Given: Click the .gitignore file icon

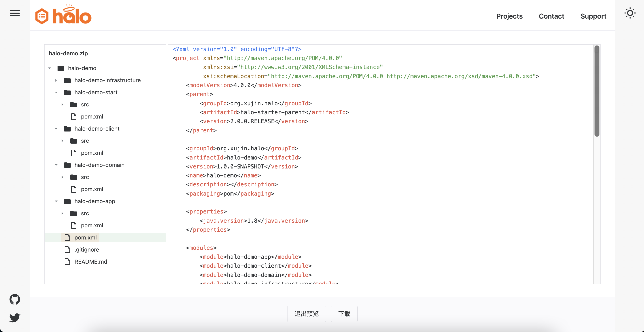Looking at the screenshot, I should [67, 249].
